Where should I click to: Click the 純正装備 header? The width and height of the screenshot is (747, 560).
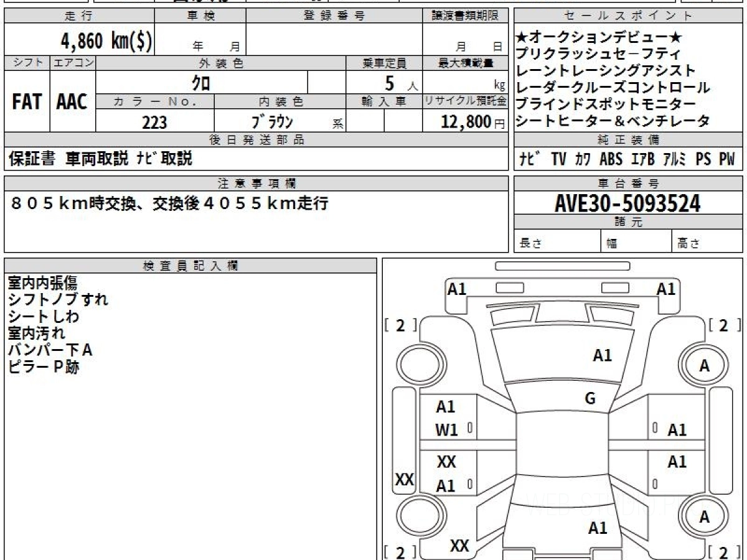click(628, 140)
